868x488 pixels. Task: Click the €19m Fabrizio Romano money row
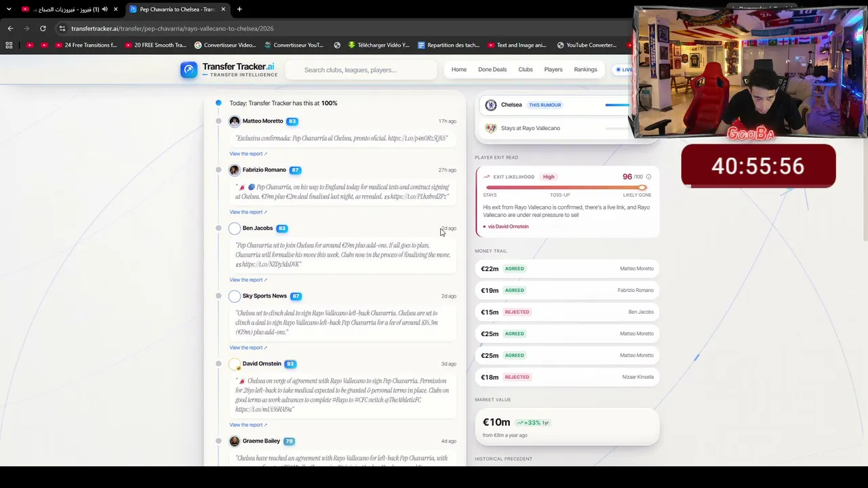click(567, 290)
